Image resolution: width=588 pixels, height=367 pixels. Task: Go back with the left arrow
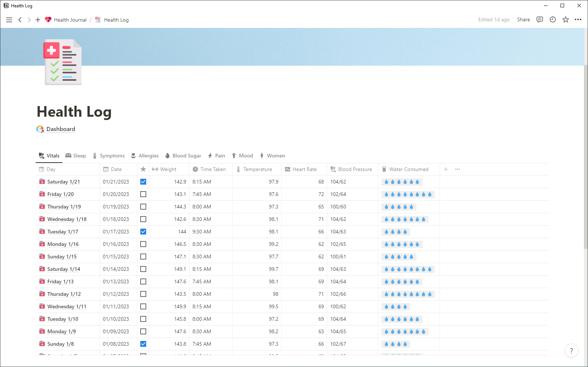20,20
